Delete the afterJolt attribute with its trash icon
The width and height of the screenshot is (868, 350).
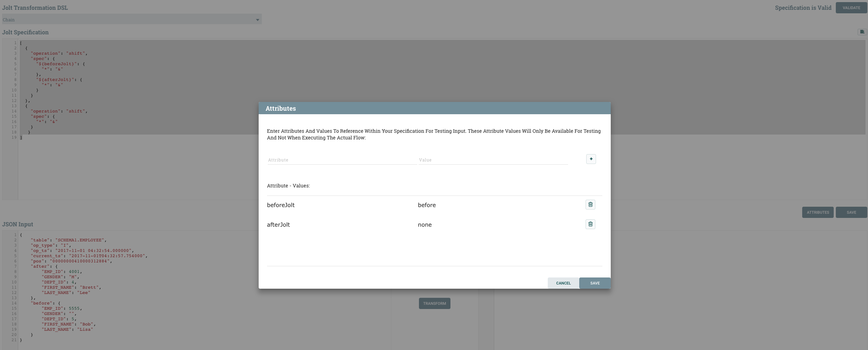[590, 224]
